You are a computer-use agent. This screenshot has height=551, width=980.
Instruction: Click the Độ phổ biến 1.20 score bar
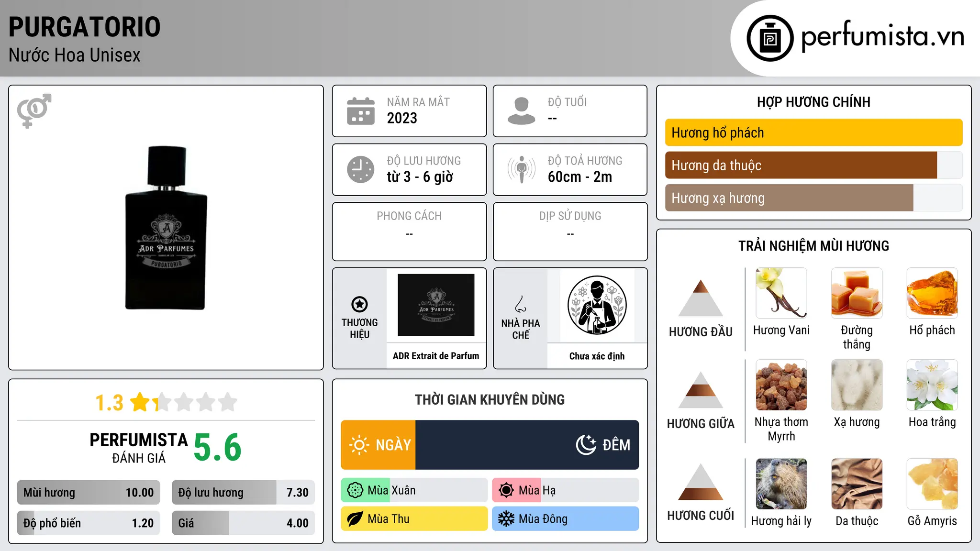click(89, 523)
